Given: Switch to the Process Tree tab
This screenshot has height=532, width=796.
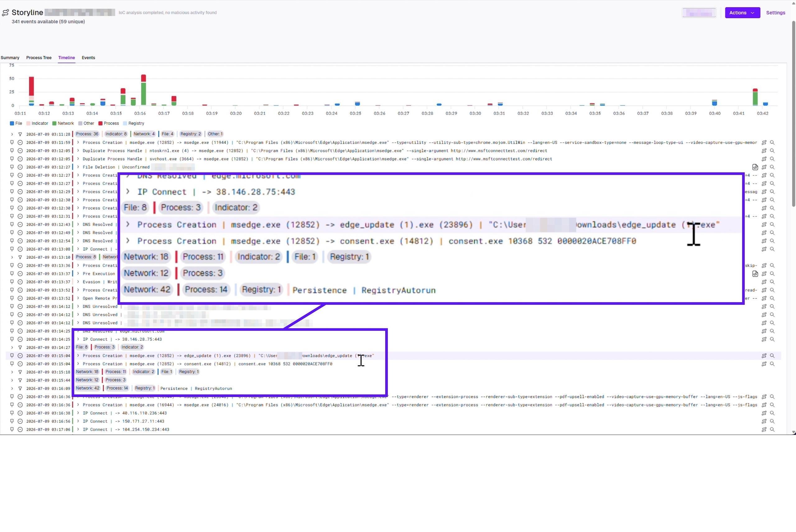Looking at the screenshot, I should (39, 58).
